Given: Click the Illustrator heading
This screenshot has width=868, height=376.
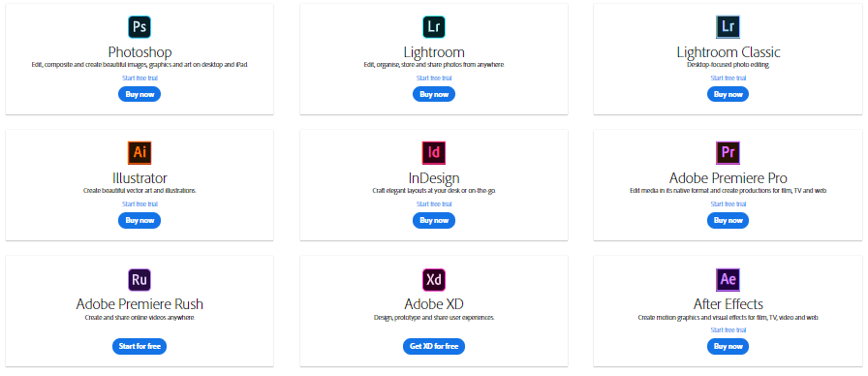Looking at the screenshot, I should point(139,178).
